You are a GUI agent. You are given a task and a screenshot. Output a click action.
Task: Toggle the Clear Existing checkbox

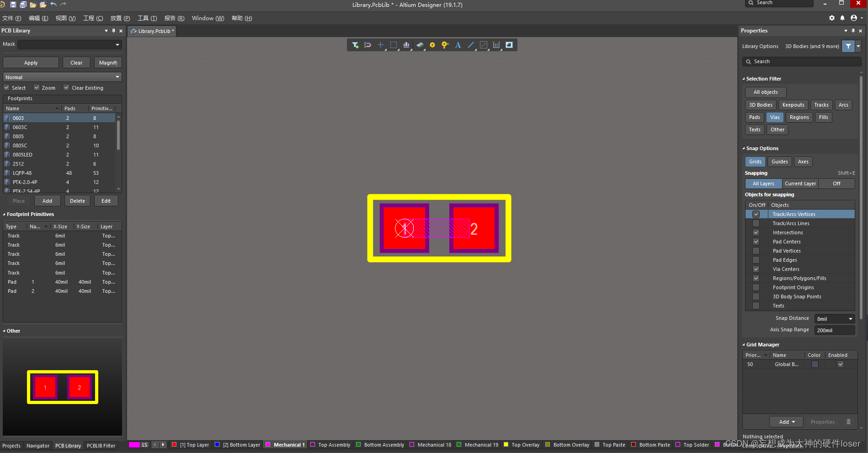66,87
